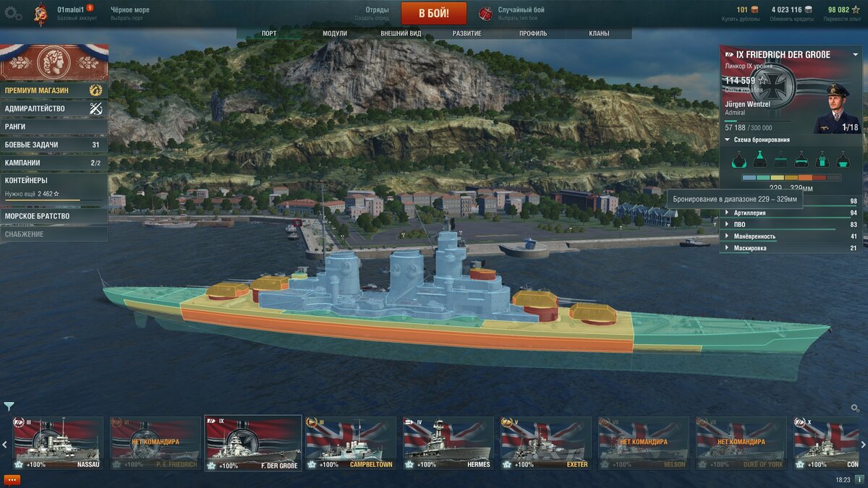Toggle the first armor layer icon
The width and height of the screenshot is (868, 488).
739,159
